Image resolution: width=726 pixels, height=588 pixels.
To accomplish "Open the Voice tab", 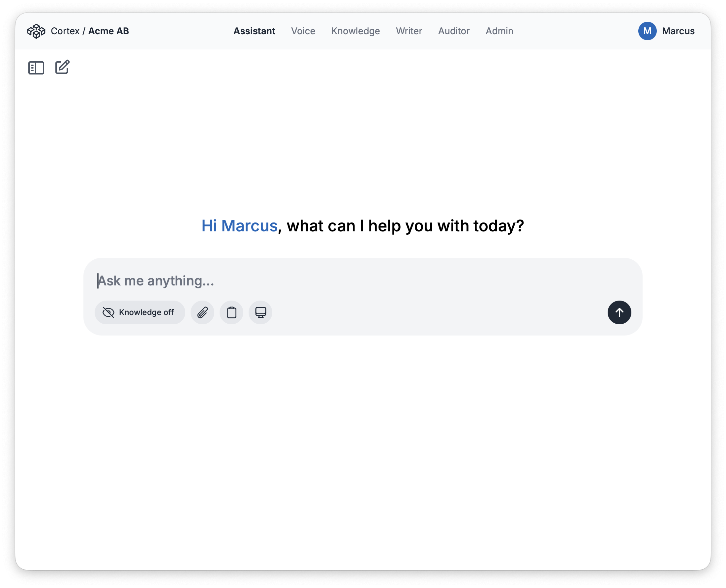I will (303, 31).
